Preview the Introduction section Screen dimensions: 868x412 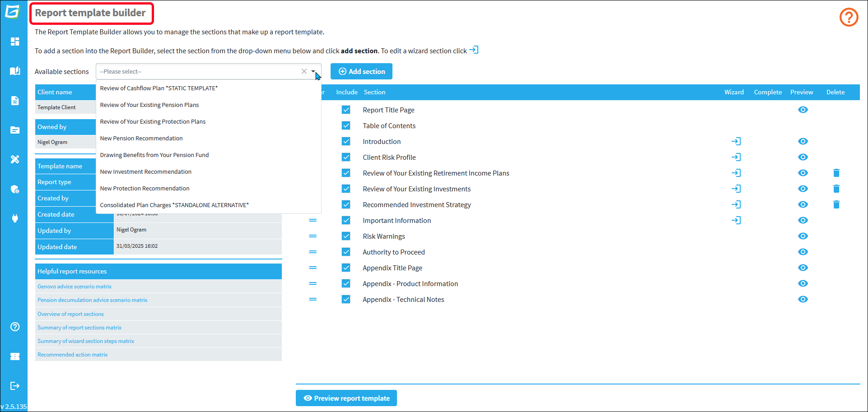point(803,141)
